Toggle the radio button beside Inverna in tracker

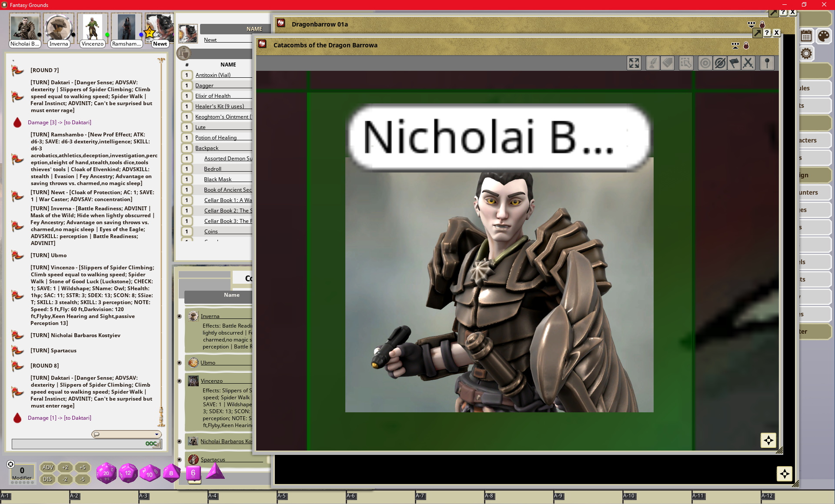[x=179, y=316]
